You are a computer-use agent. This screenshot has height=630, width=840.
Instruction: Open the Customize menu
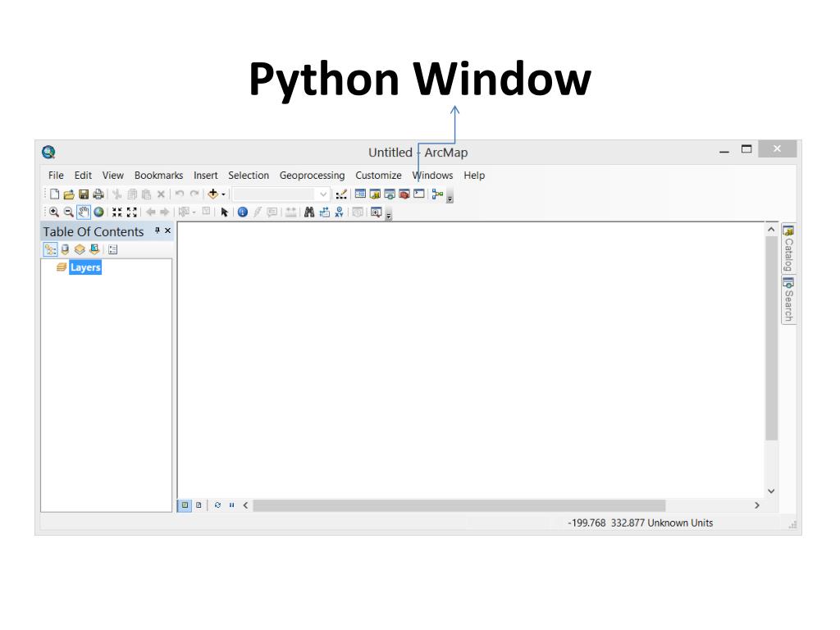pyautogui.click(x=378, y=176)
